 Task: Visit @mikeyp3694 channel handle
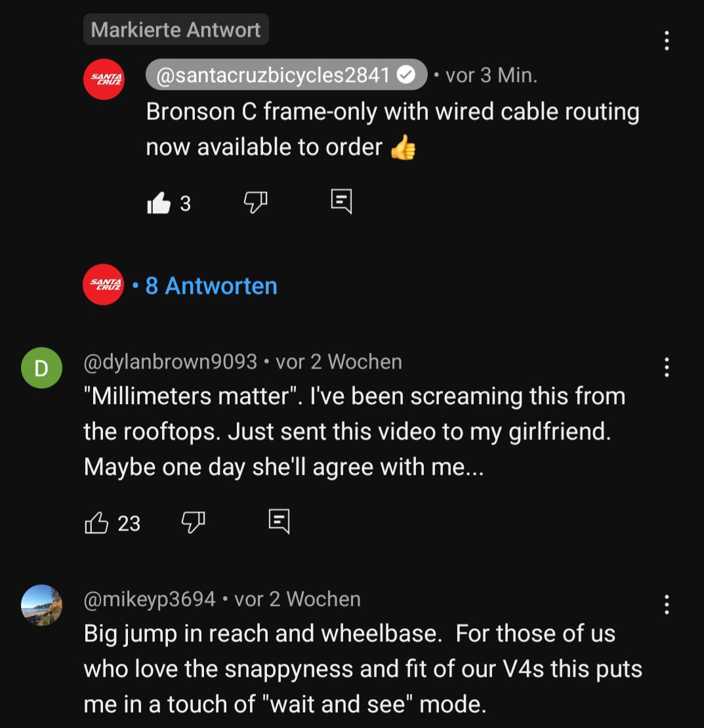[x=150, y=599]
